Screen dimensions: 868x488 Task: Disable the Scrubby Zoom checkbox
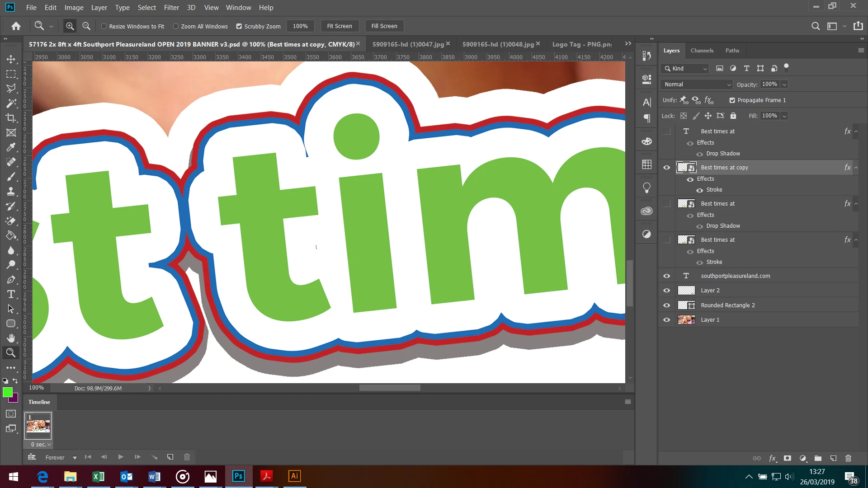(x=239, y=26)
